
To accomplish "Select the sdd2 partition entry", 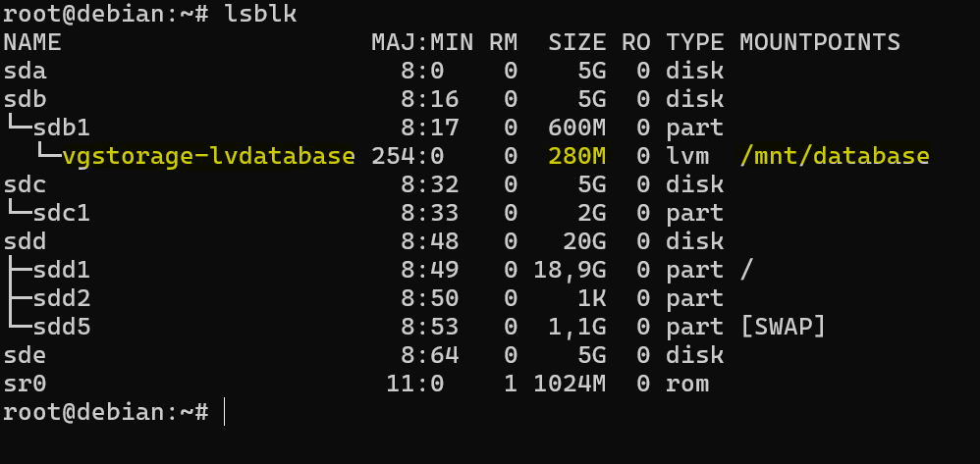I will click(x=62, y=299).
